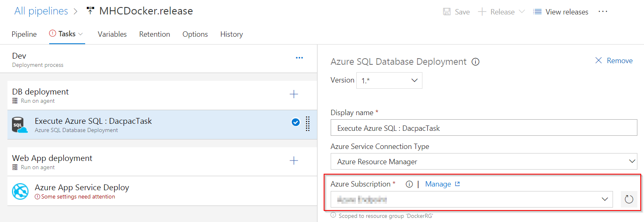
Task: Open the Manage subscriptions link
Action: [438, 184]
